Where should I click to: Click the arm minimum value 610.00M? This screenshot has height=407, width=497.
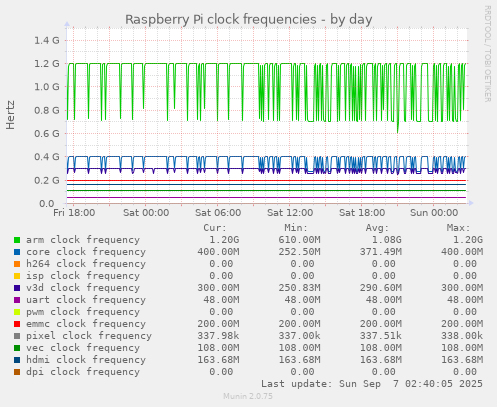pyautogui.click(x=299, y=240)
